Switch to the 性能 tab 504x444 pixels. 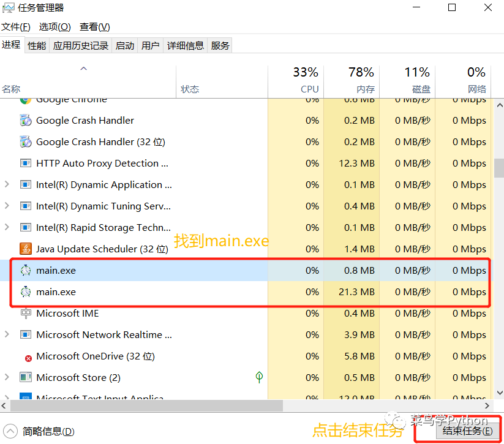pos(37,46)
